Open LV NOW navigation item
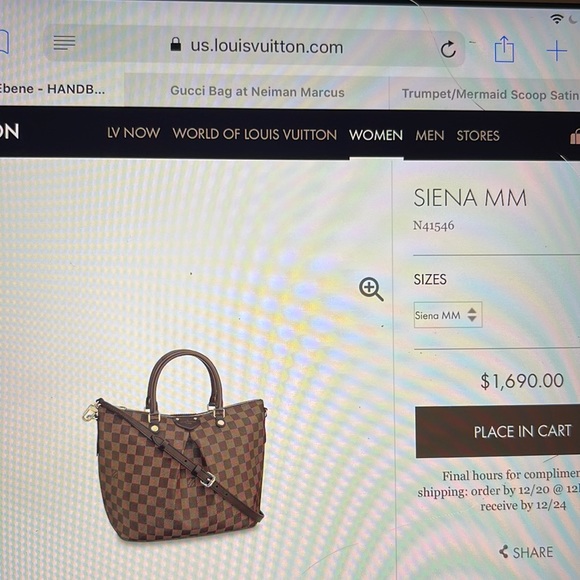This screenshot has height=580, width=580. (x=134, y=133)
